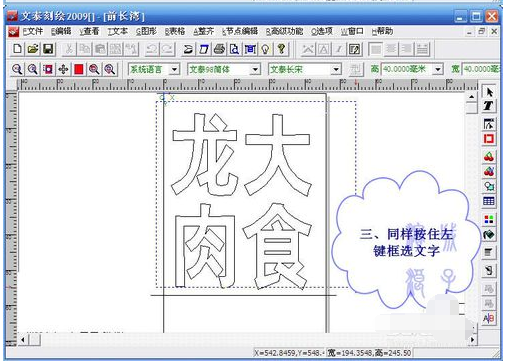
Task: Click the light bulb icon in the toolbar
Action: pos(266,49)
